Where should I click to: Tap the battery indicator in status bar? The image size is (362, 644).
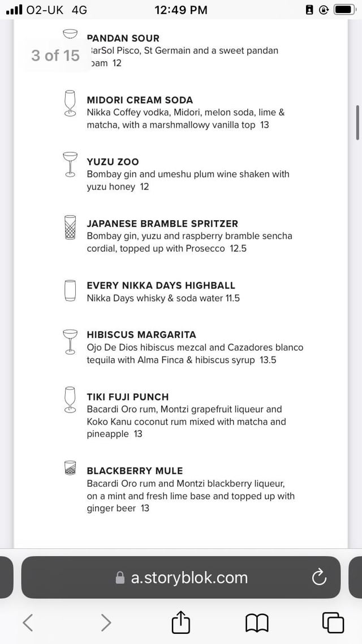(x=344, y=10)
